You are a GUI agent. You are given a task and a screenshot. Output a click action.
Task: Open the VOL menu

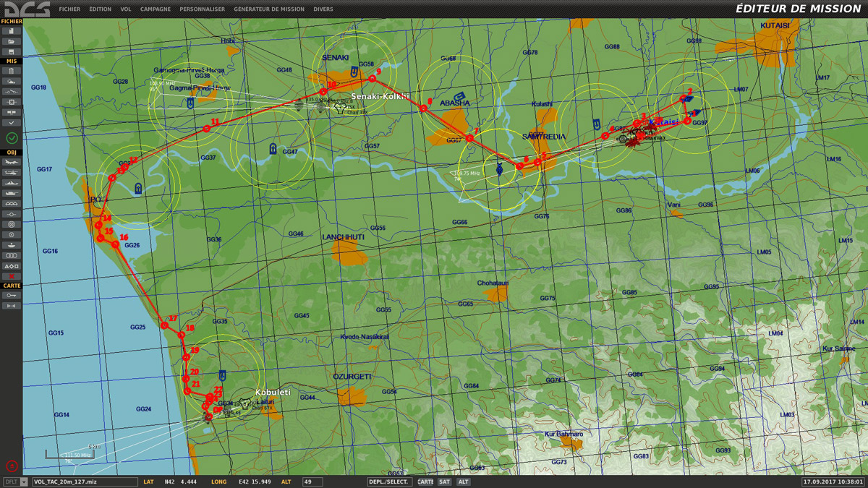click(x=126, y=9)
